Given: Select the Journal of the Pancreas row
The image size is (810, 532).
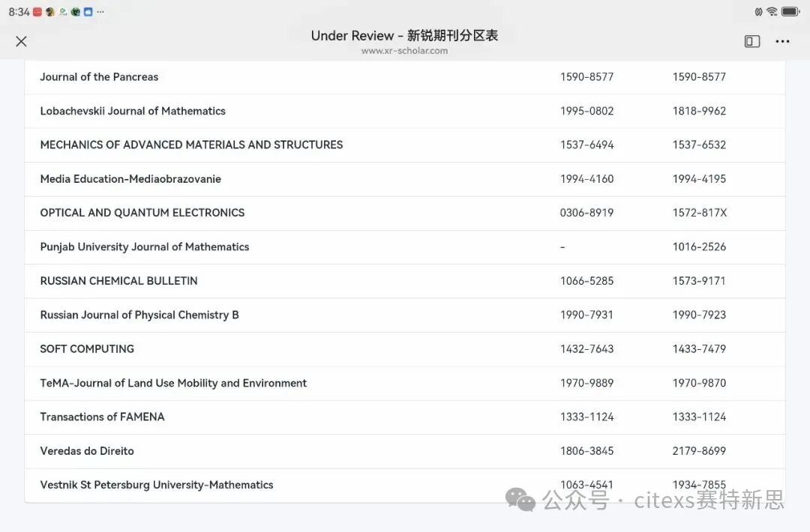Looking at the screenshot, I should 99,77.
